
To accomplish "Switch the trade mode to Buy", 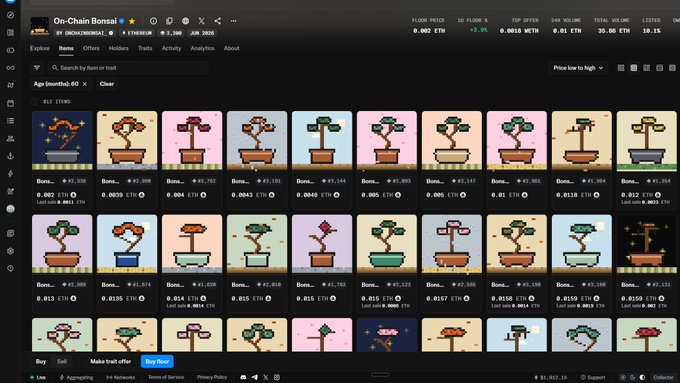I will [41, 361].
